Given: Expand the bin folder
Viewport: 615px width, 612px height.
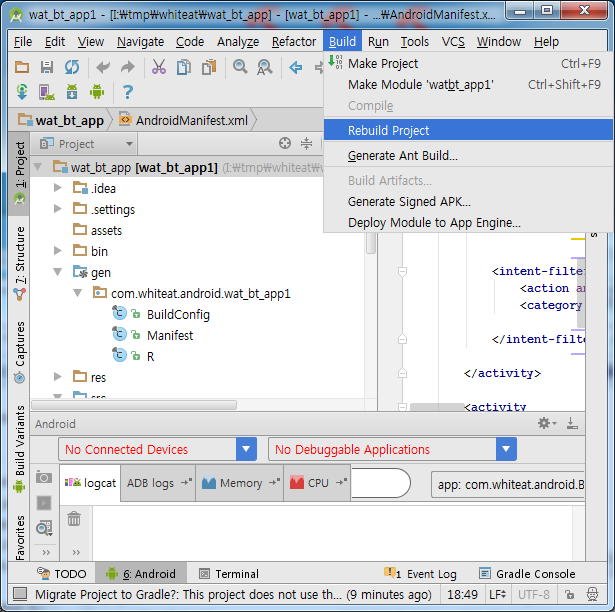Looking at the screenshot, I should coord(58,250).
